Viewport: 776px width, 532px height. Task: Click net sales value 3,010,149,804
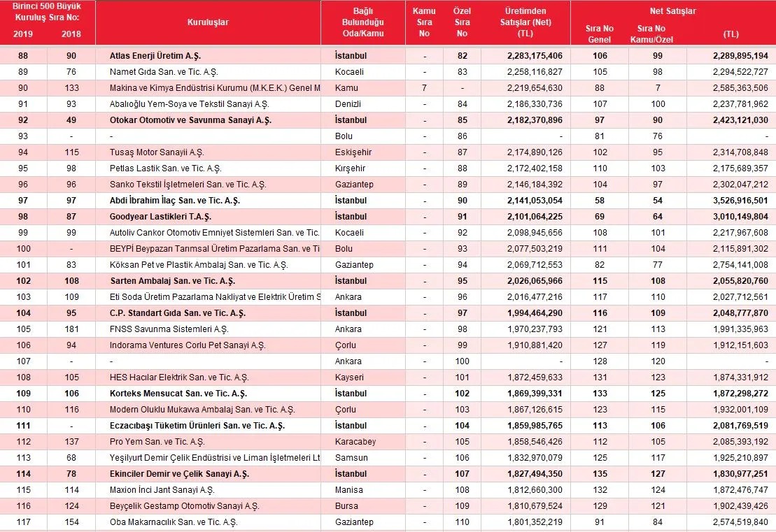[740, 217]
